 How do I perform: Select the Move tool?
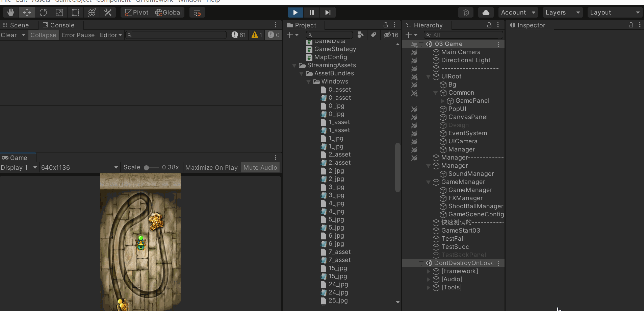click(x=27, y=13)
